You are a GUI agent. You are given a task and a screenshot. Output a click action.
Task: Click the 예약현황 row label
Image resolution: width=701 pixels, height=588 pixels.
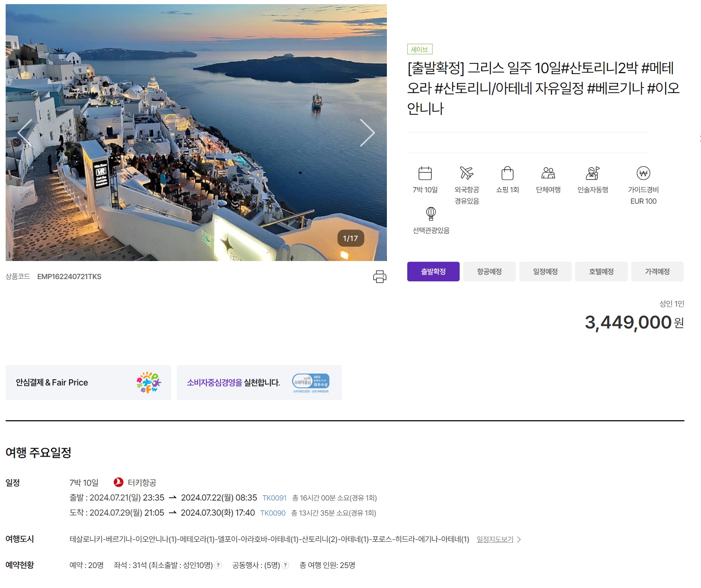[x=20, y=565]
